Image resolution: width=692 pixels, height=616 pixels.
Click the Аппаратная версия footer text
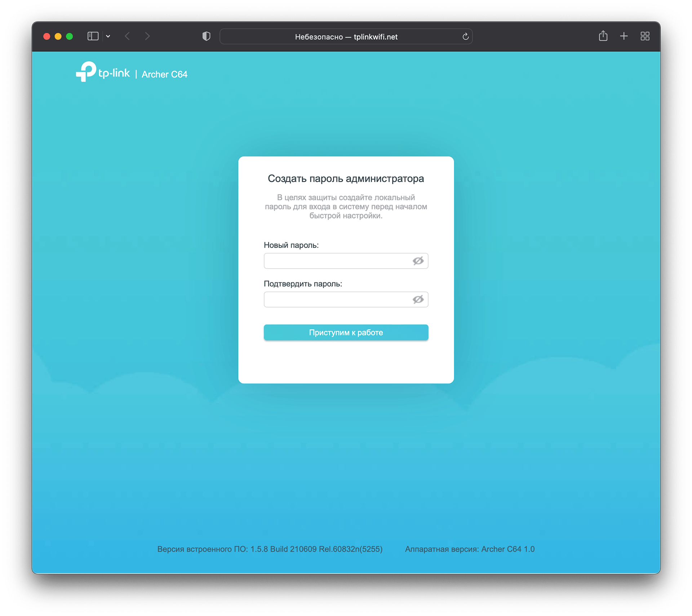pyautogui.click(x=470, y=549)
